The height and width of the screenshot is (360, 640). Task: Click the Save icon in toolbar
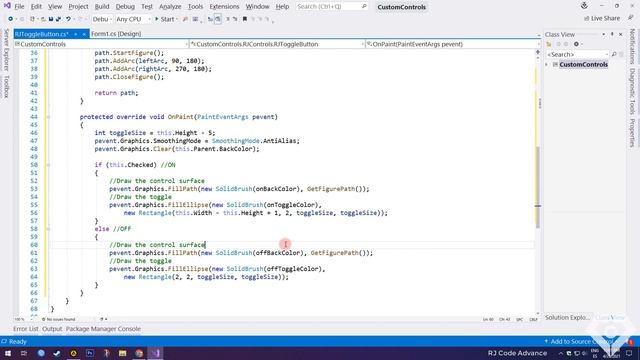point(51,19)
